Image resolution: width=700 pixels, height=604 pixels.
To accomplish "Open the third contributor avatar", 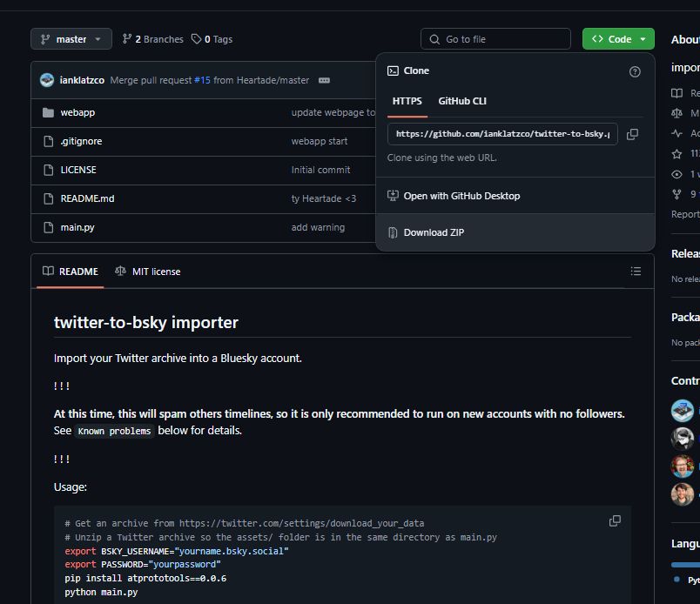I will pos(682,466).
